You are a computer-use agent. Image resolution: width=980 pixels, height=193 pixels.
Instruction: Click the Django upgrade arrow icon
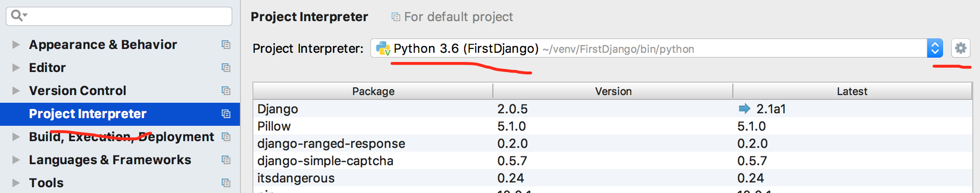coord(744,109)
